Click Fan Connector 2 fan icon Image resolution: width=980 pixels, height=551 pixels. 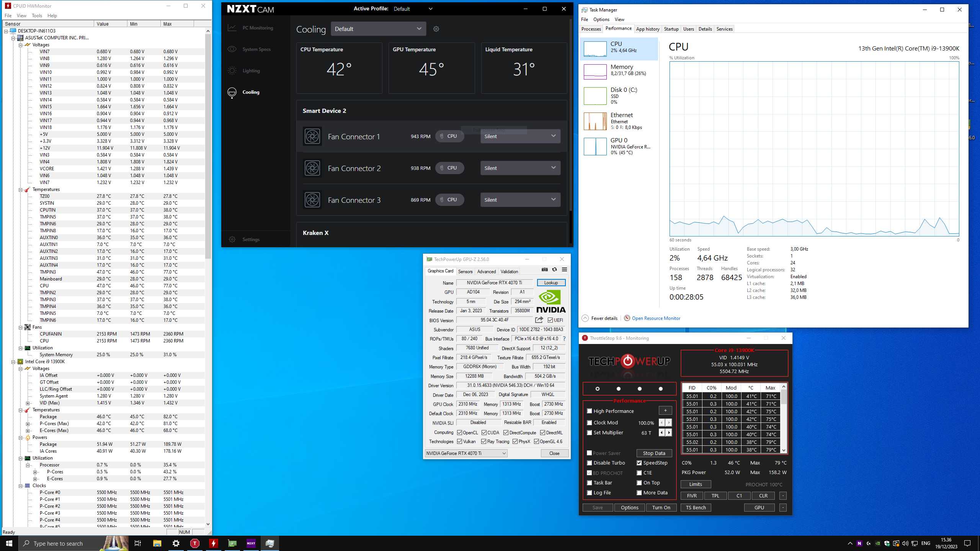[x=312, y=168]
